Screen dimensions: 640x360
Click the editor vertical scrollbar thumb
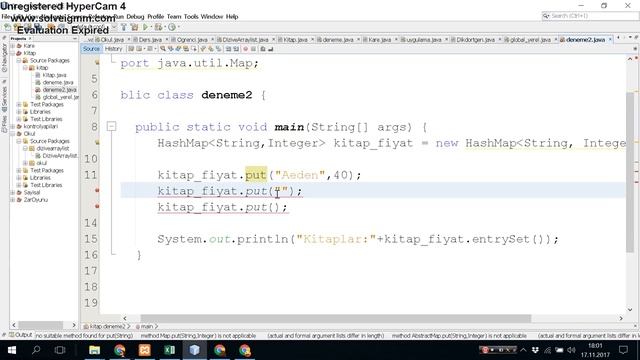pyautogui.click(x=630, y=172)
